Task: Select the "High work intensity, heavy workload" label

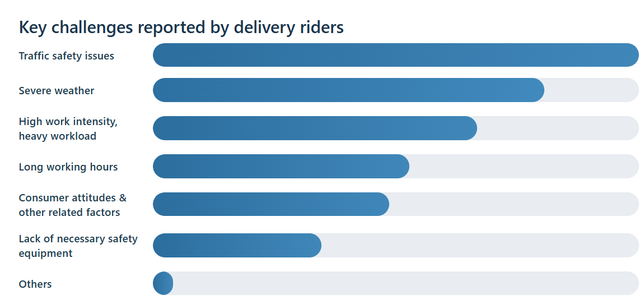Action: tap(68, 128)
